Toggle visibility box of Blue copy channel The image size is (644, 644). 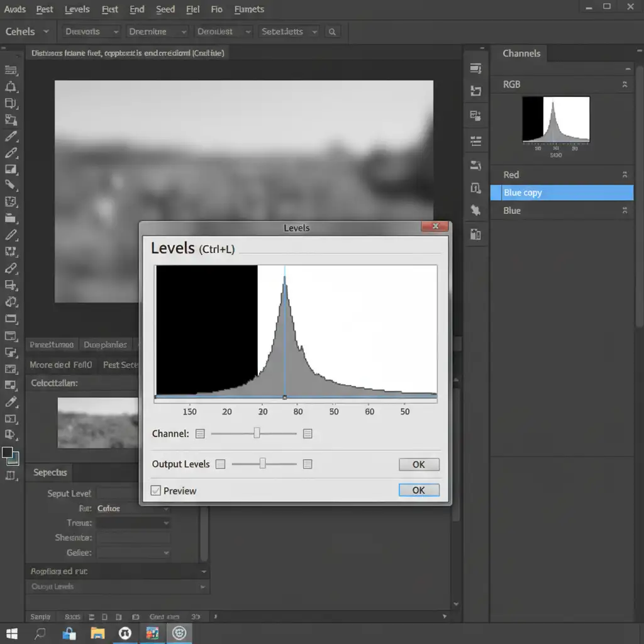tap(496, 193)
